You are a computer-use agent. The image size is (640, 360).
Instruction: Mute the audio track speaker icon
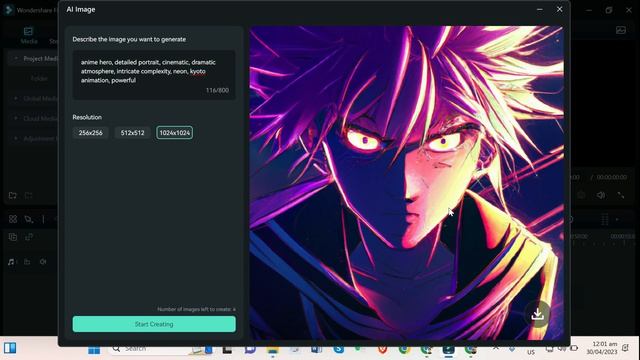click(x=43, y=262)
